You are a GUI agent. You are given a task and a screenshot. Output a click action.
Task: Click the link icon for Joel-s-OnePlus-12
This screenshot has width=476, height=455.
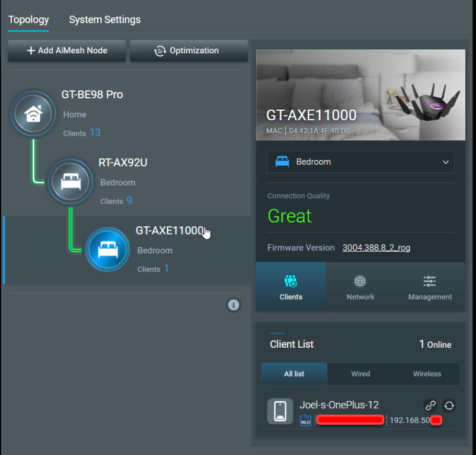[x=430, y=405]
